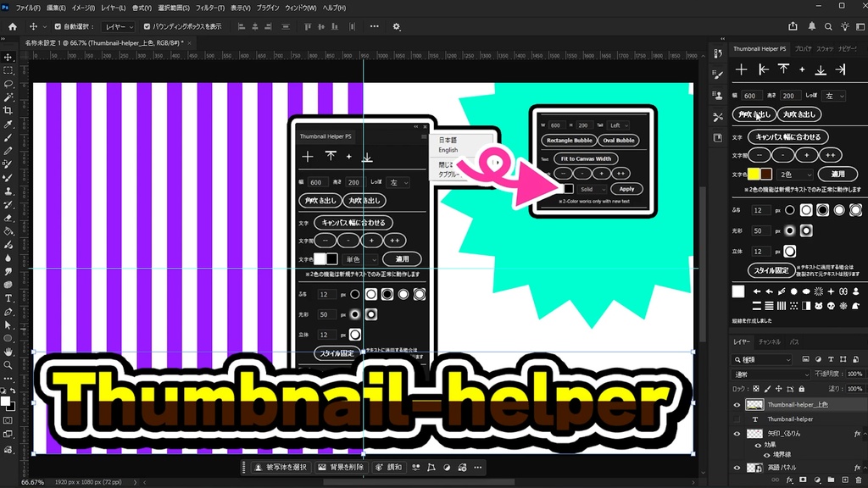Hide the Thumbnail-helper_上色 layer

[x=737, y=404]
